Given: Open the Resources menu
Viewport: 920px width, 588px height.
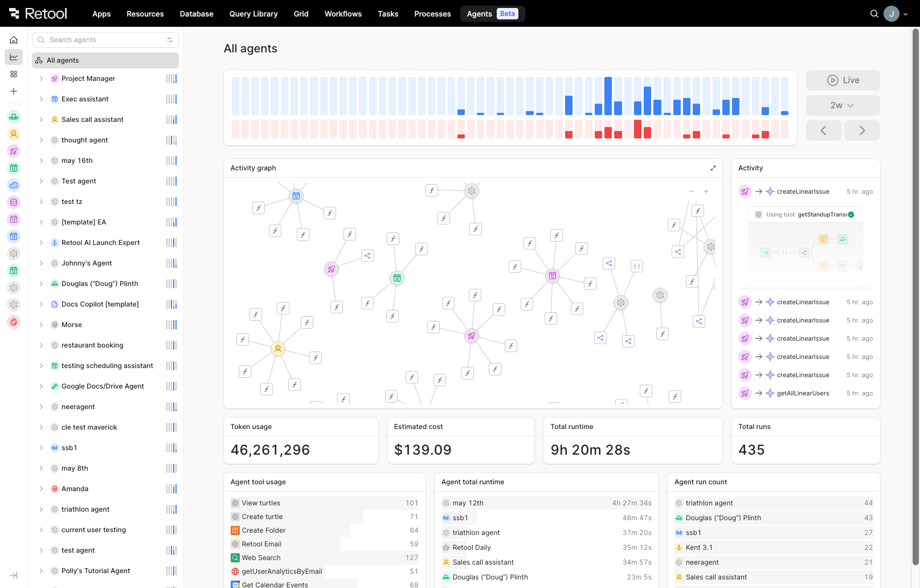Looking at the screenshot, I should click(x=145, y=14).
